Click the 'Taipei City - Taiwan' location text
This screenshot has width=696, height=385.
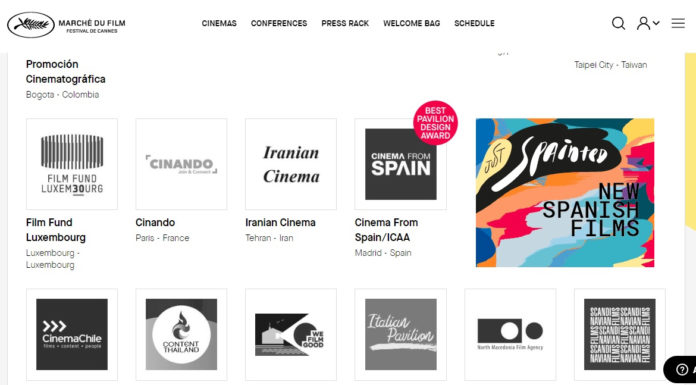610,65
